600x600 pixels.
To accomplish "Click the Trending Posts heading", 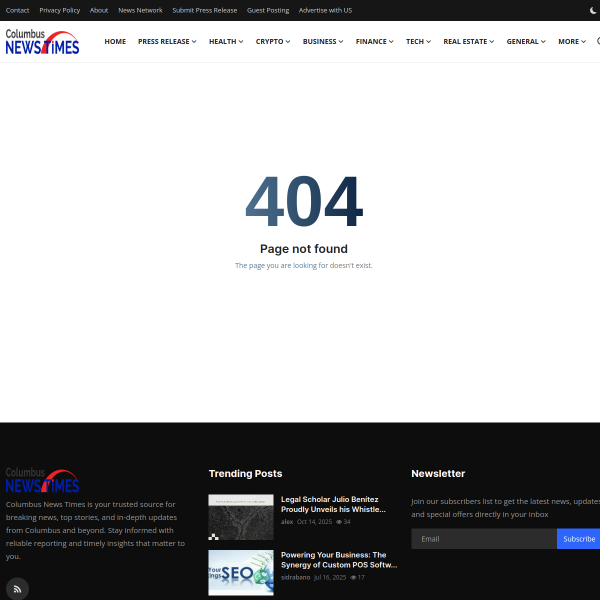I will point(245,473).
